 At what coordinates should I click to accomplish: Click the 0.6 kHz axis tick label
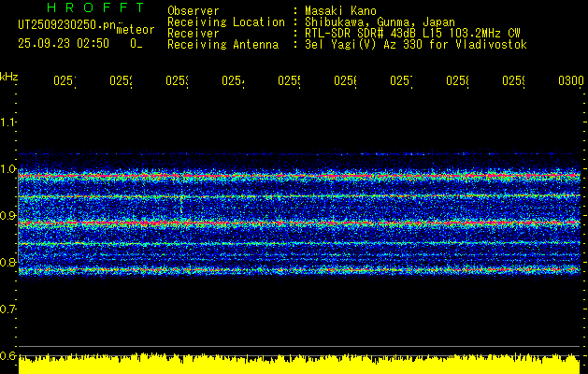tap(8, 355)
